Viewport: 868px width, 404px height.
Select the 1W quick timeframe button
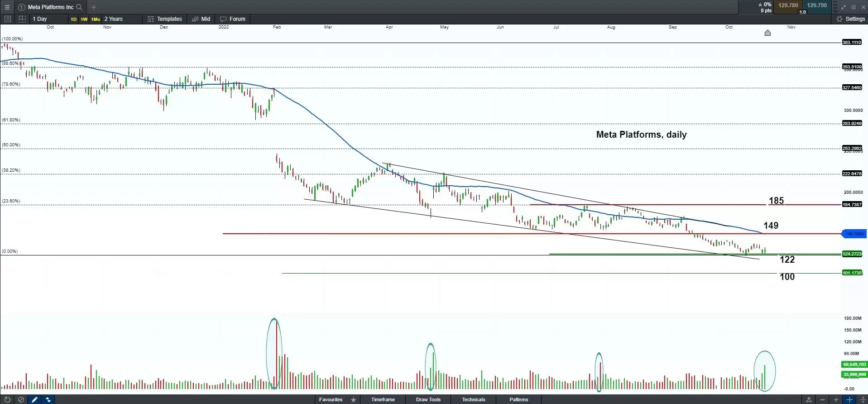(84, 19)
